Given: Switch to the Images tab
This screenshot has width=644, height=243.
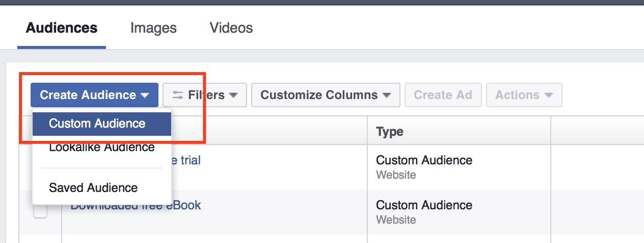Looking at the screenshot, I should (153, 28).
